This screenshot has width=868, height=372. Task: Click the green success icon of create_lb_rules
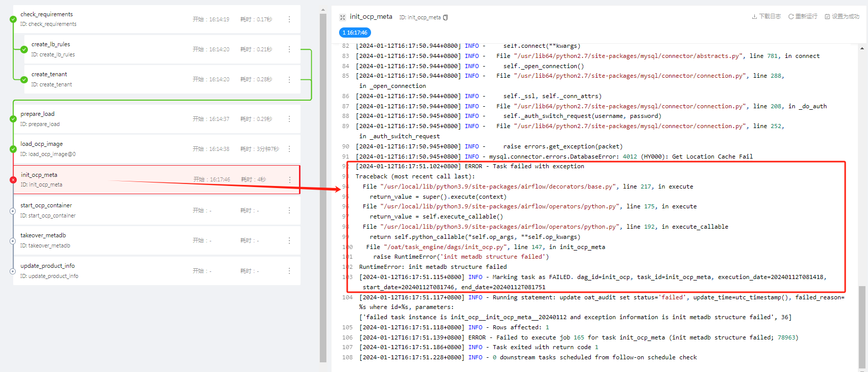pyautogui.click(x=24, y=49)
